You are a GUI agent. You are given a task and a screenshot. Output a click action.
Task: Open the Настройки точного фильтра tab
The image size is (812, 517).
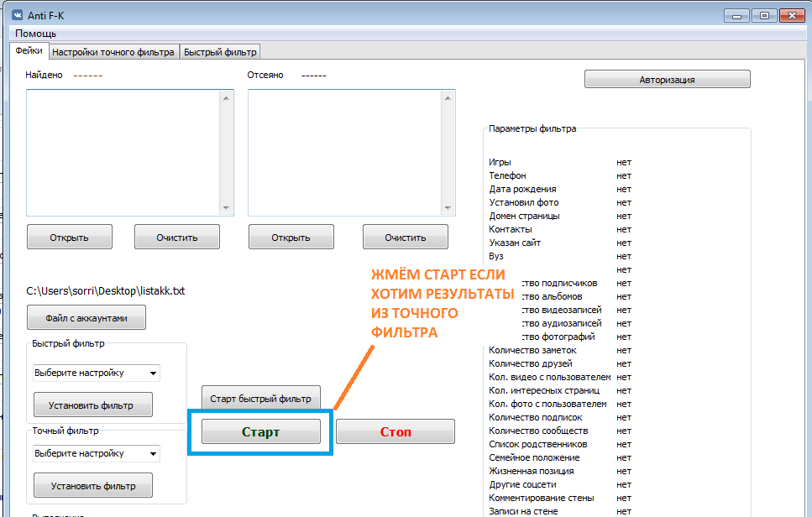pos(113,52)
